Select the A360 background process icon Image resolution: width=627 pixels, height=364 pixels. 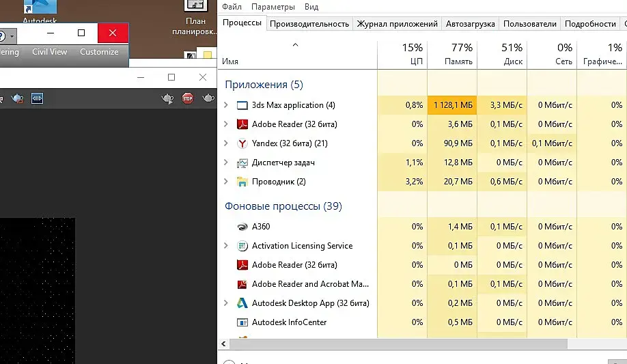pos(242,227)
